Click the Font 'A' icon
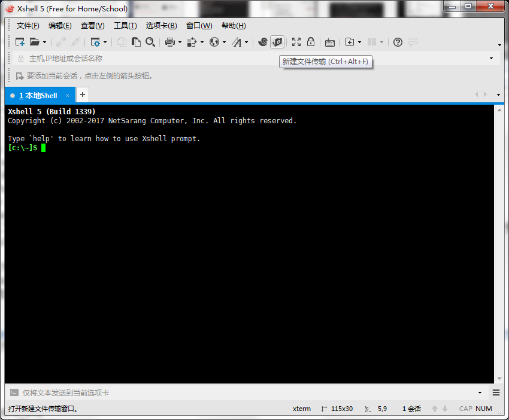This screenshot has height=420, width=509. 237,42
